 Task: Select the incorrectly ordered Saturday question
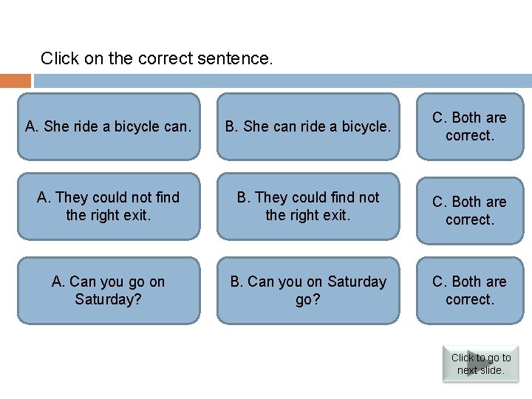coord(308,290)
